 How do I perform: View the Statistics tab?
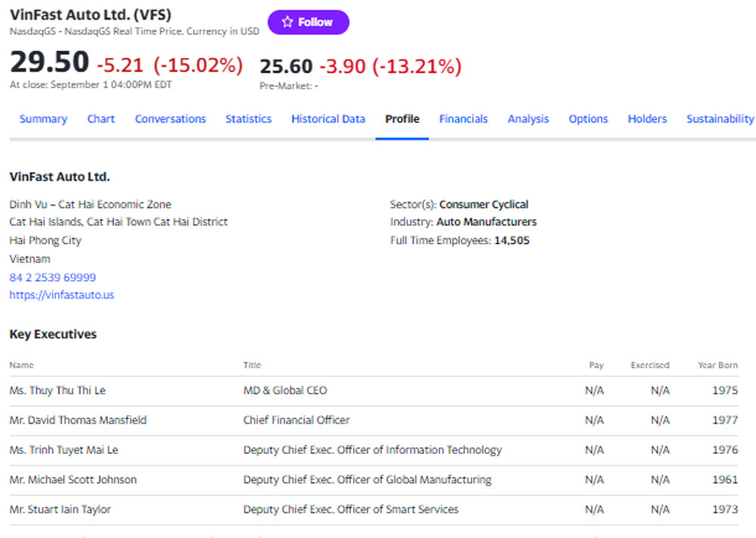point(248,119)
